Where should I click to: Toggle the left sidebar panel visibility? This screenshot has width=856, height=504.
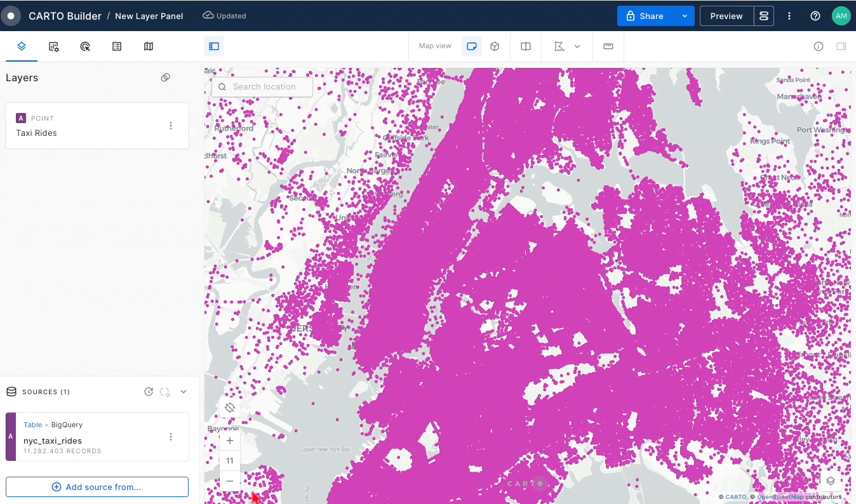coord(214,46)
